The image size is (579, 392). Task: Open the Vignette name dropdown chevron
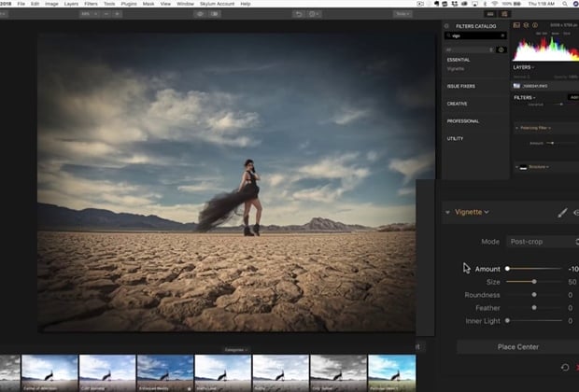pos(487,212)
